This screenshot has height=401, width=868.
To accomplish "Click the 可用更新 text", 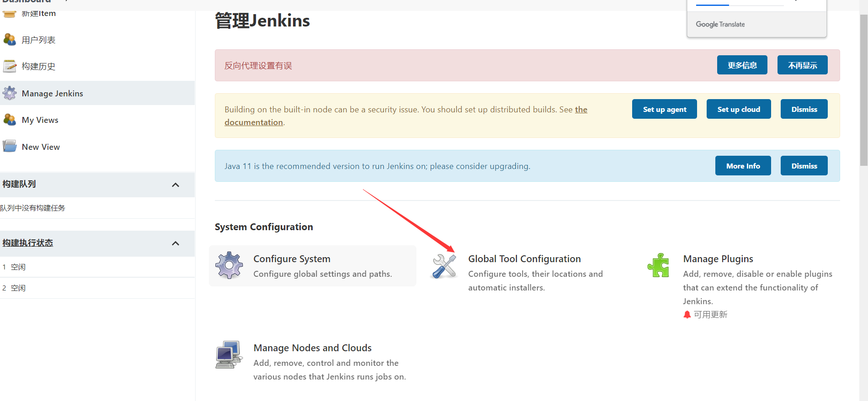I will (x=710, y=315).
